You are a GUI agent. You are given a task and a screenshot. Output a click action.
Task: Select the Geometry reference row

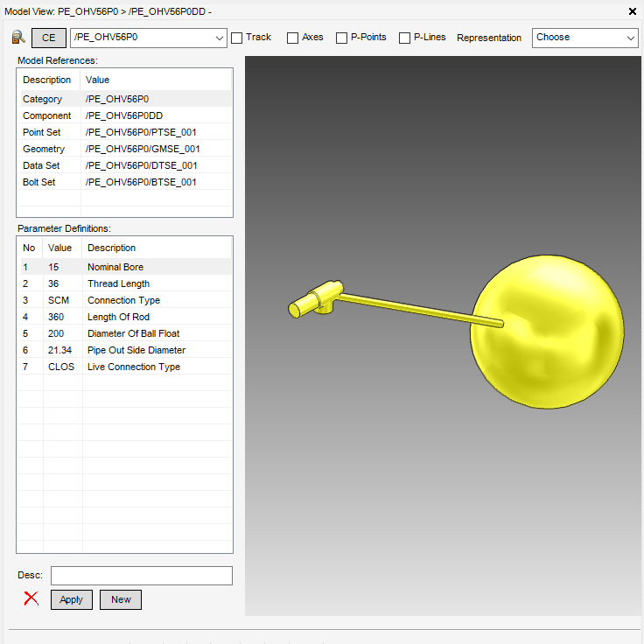[125, 149]
